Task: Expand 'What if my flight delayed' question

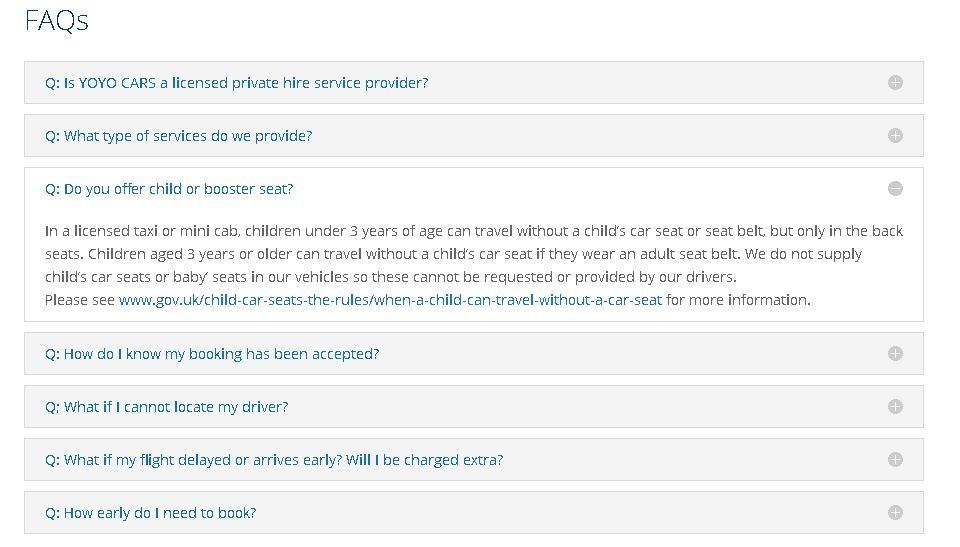Action: [x=274, y=460]
